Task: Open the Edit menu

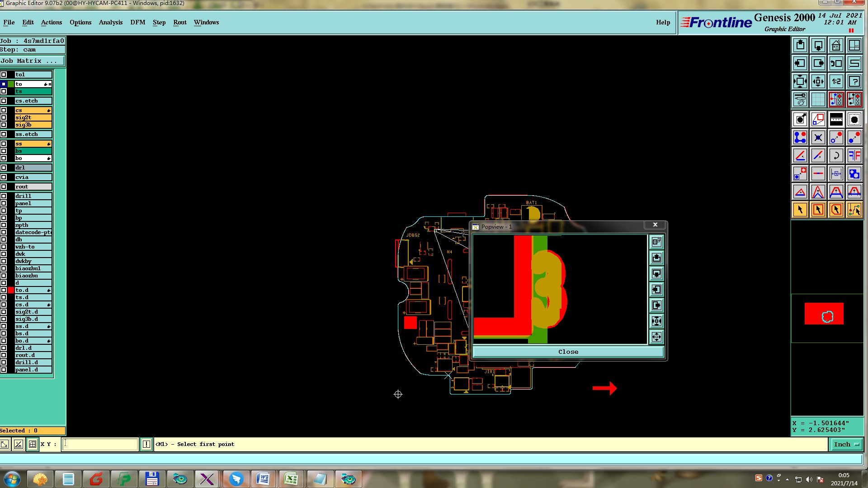Action: pos(28,22)
